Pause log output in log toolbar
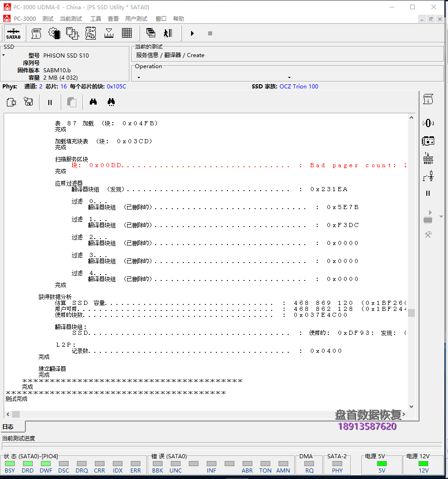 click(50, 102)
